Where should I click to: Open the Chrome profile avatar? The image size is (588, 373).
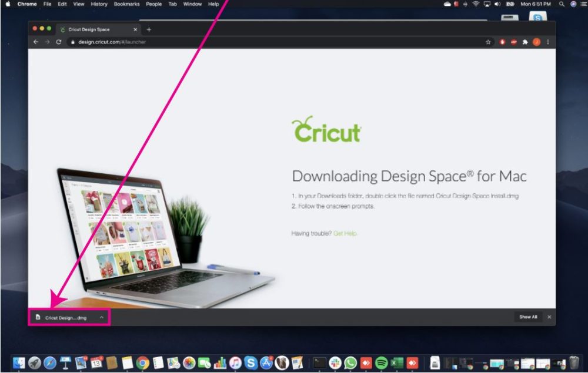pos(537,42)
